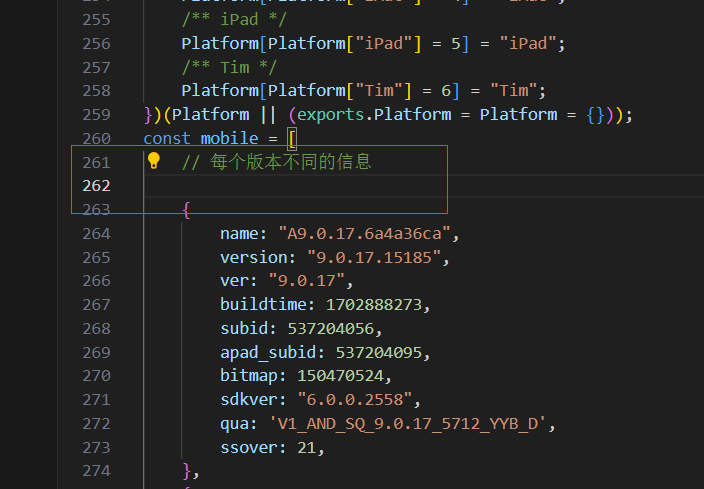The image size is (704, 489).
Task: Click the name string "A9.0.17.6a4a36ca"
Action: tap(368, 233)
